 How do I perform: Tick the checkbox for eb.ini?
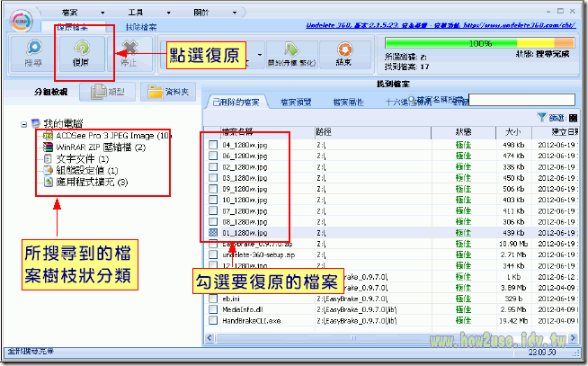213,299
